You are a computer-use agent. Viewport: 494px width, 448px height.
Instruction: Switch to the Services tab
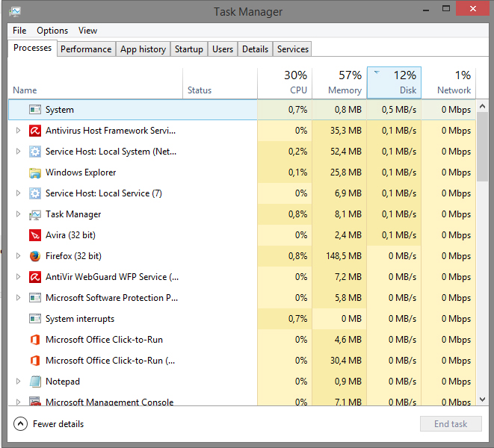click(x=293, y=49)
